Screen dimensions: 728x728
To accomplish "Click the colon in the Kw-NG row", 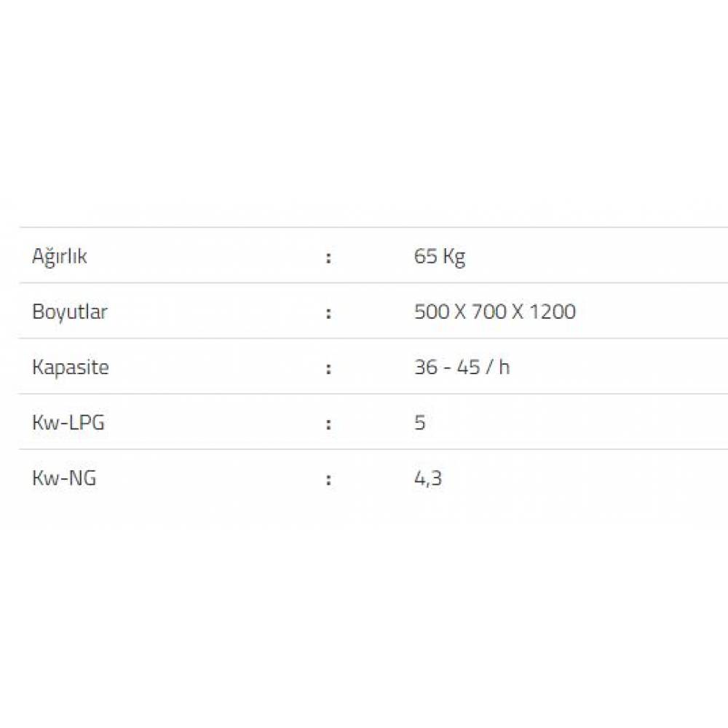I will tap(328, 479).
